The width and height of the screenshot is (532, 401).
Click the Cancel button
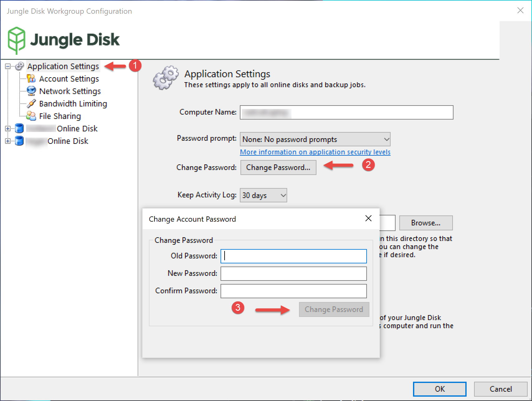(x=501, y=389)
